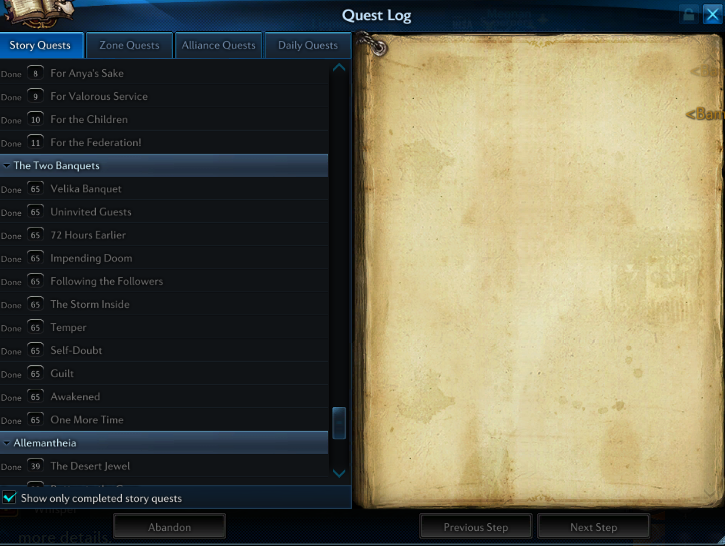The width and height of the screenshot is (725, 546).
Task: Click the quest book icon
Action: (x=39, y=13)
